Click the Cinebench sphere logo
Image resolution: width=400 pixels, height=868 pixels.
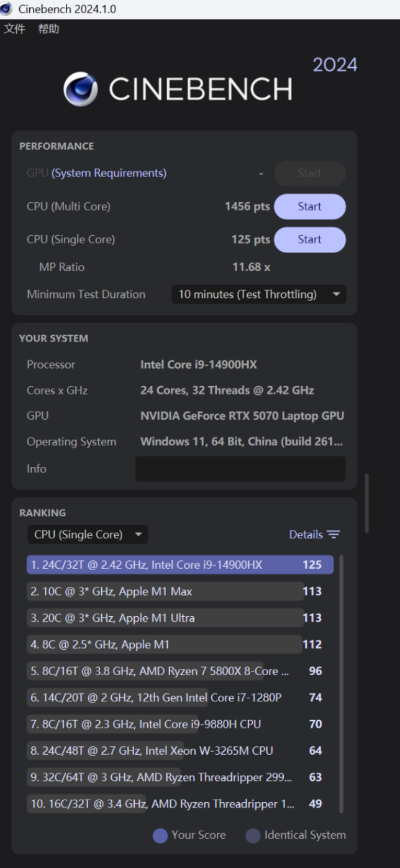click(x=81, y=89)
